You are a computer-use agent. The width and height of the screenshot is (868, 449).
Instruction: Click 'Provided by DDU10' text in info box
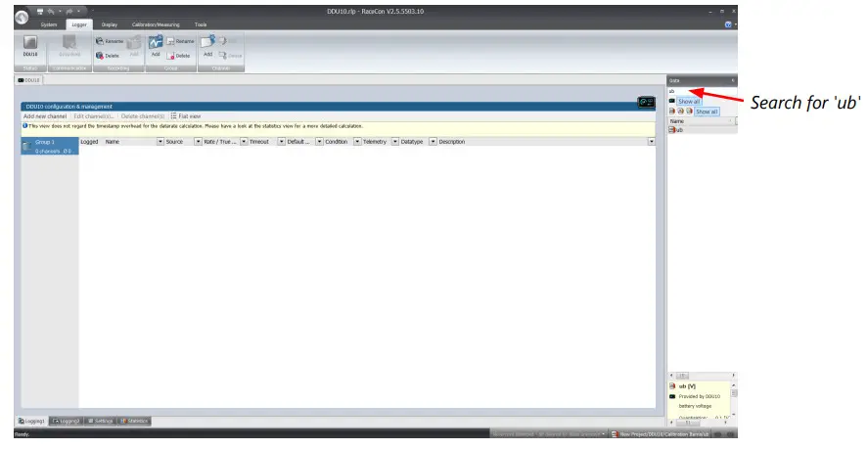(x=699, y=396)
